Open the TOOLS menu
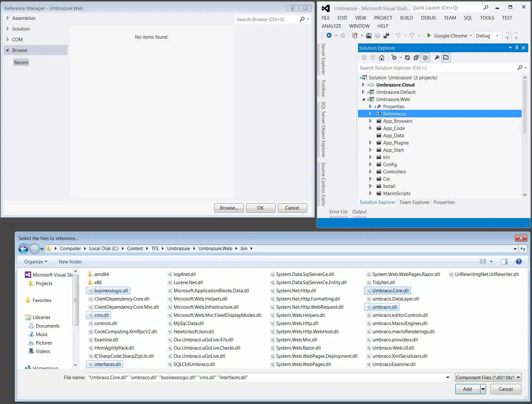Image resolution: width=532 pixels, height=404 pixels. 487,18
